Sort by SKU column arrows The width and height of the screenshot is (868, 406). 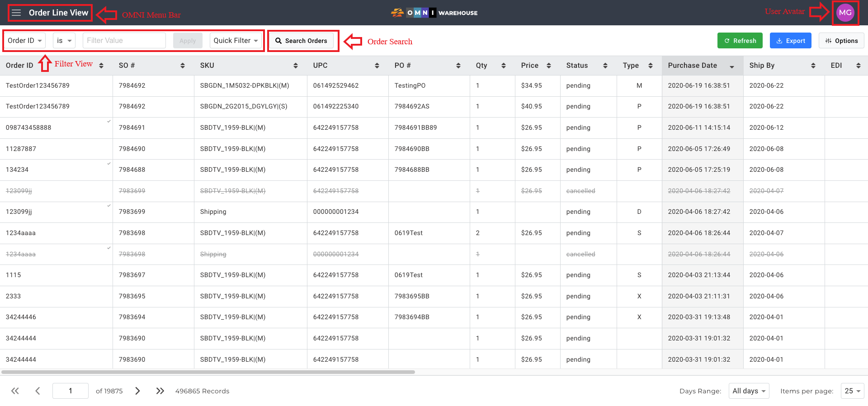(296, 66)
